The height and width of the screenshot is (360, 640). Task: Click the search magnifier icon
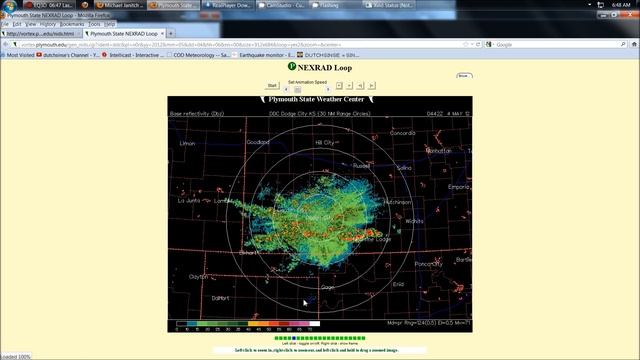click(623, 44)
